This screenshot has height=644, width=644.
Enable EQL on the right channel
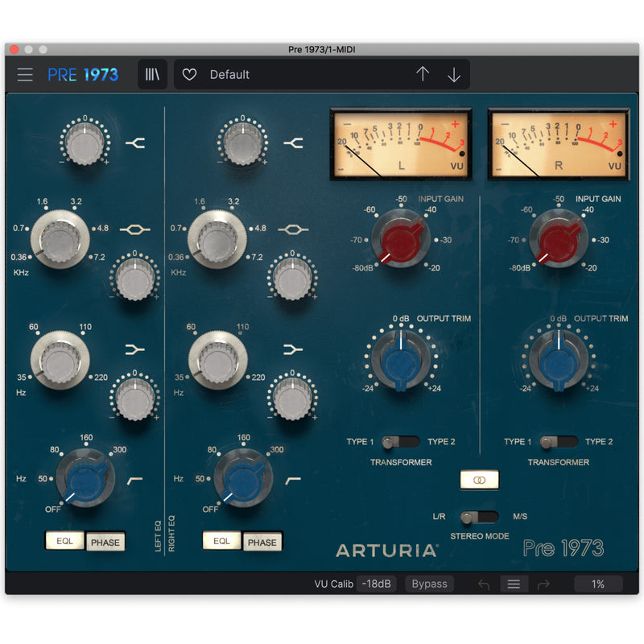click(x=222, y=541)
